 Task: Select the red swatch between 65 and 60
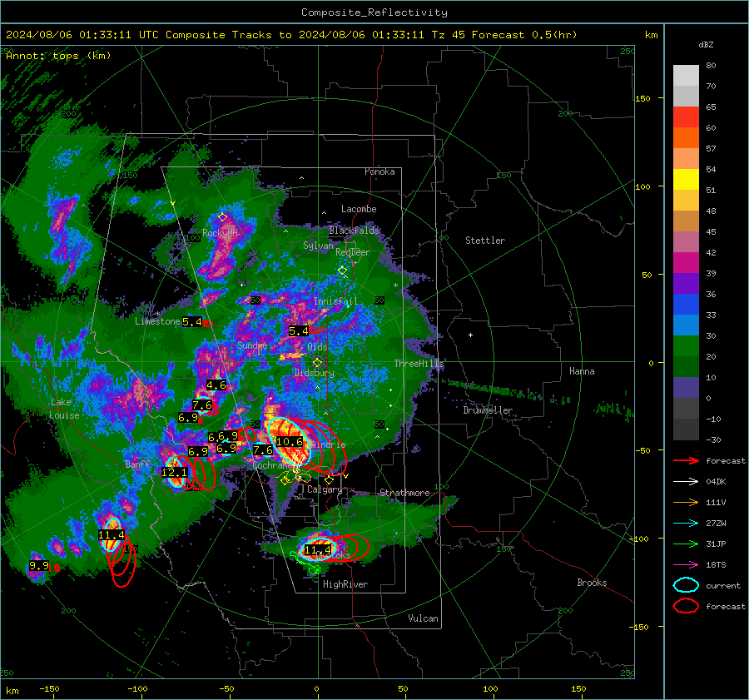click(x=686, y=117)
